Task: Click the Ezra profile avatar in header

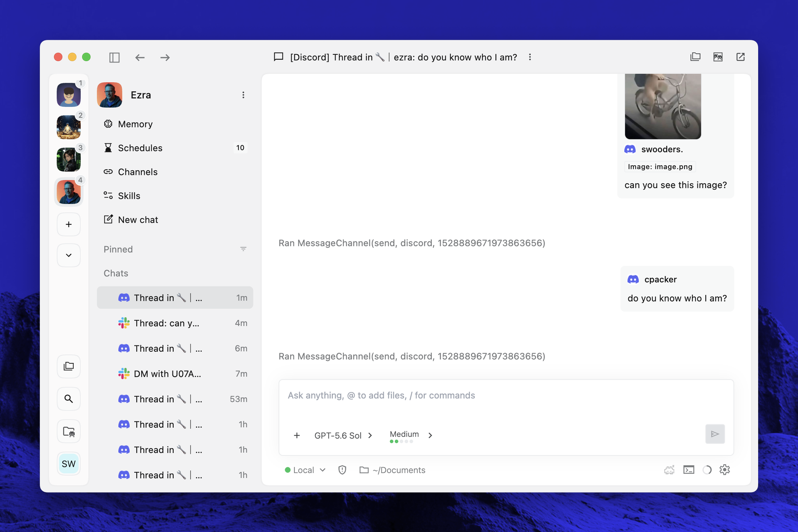Action: [110, 95]
